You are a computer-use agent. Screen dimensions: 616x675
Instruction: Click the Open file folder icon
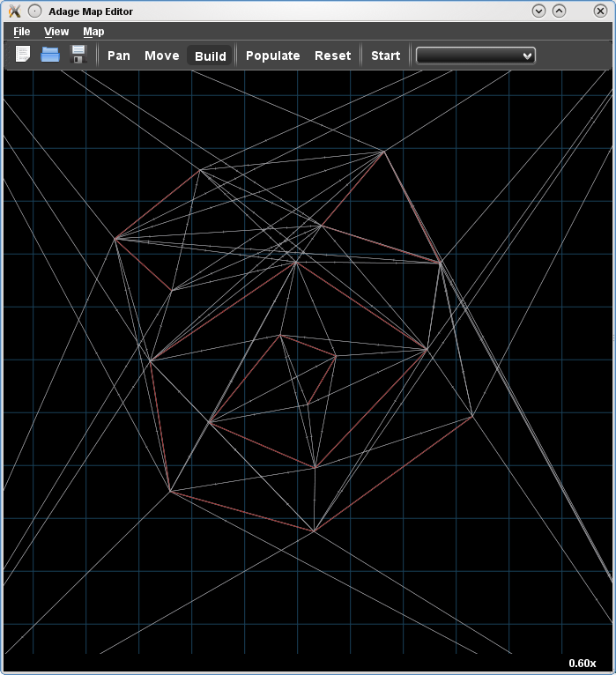50,55
